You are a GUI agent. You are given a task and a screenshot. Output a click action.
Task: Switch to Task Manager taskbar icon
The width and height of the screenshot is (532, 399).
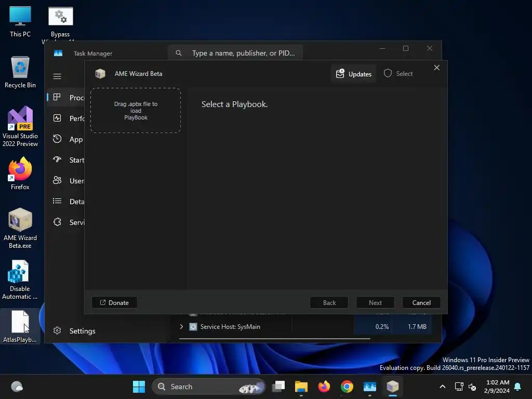[369, 387]
